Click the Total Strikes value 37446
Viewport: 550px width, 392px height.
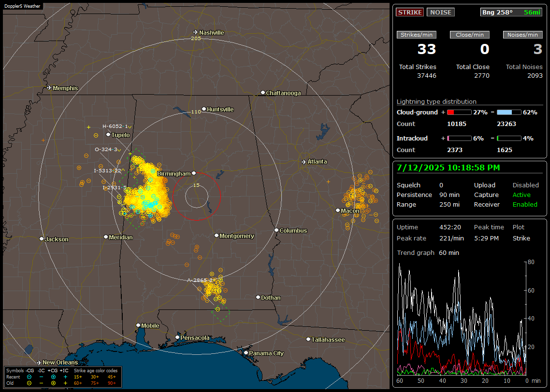pyautogui.click(x=427, y=76)
